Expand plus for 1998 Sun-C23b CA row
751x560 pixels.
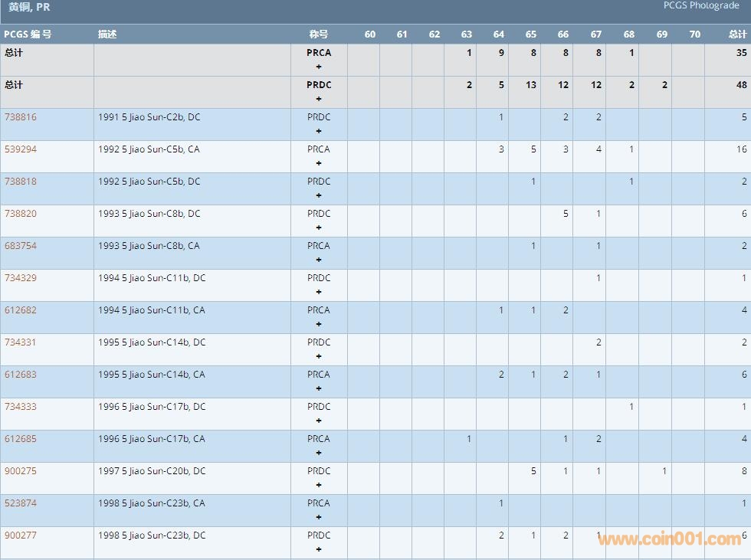(x=319, y=517)
